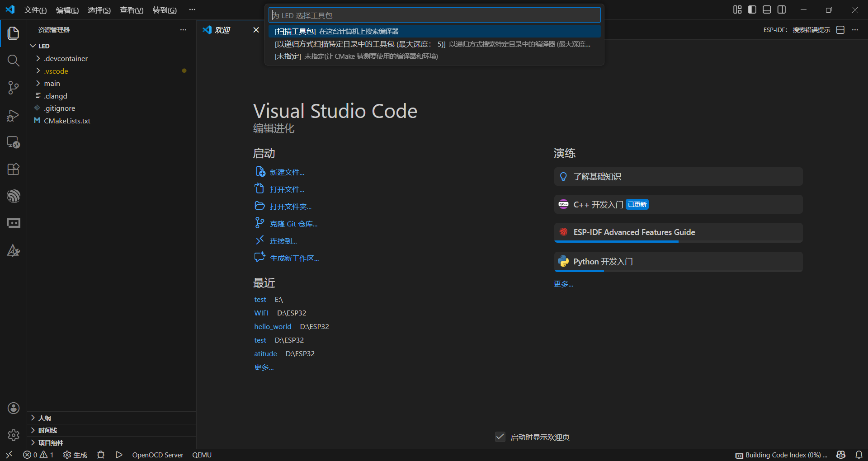This screenshot has width=868, height=461.
Task: Open the 选择(S) menu
Action: pos(99,10)
